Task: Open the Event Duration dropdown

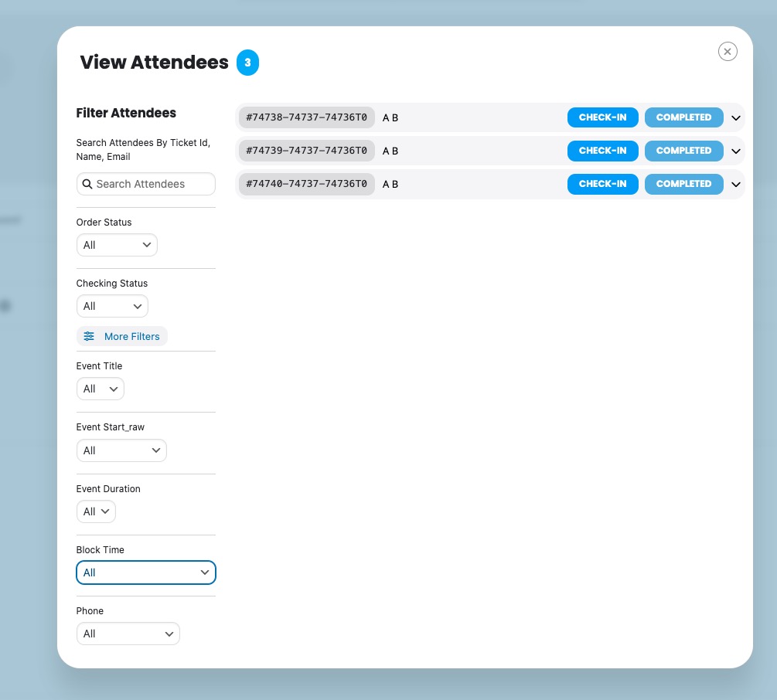Action: point(96,511)
